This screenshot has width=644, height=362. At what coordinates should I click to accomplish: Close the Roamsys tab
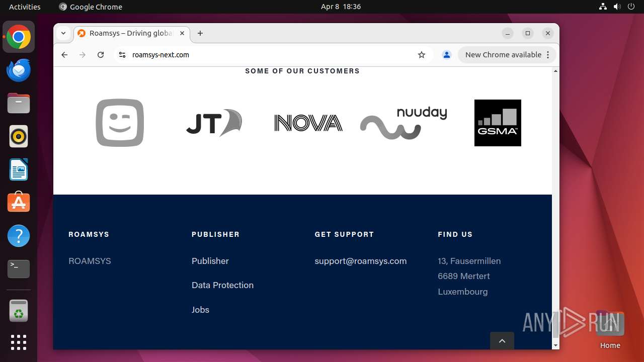pos(182,33)
